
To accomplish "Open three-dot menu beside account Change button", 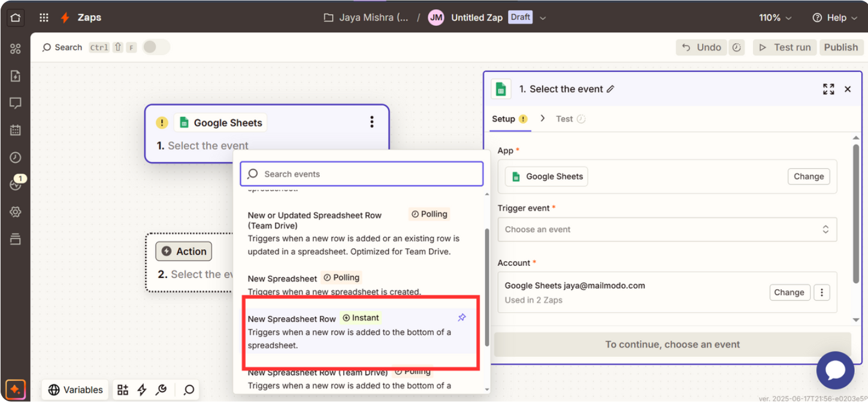I will click(822, 292).
